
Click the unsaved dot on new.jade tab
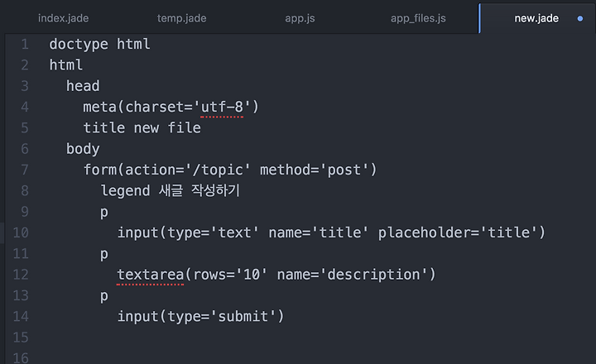pyautogui.click(x=580, y=18)
